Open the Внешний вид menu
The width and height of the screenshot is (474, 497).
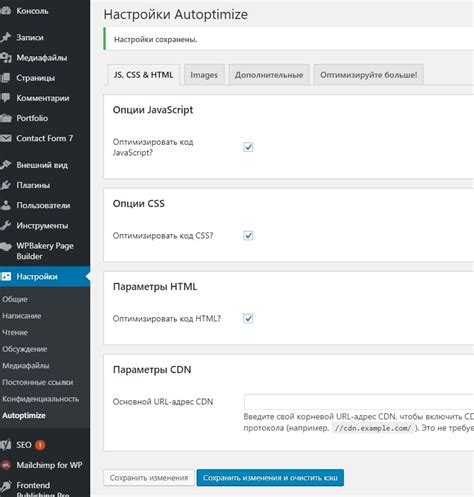click(x=45, y=165)
